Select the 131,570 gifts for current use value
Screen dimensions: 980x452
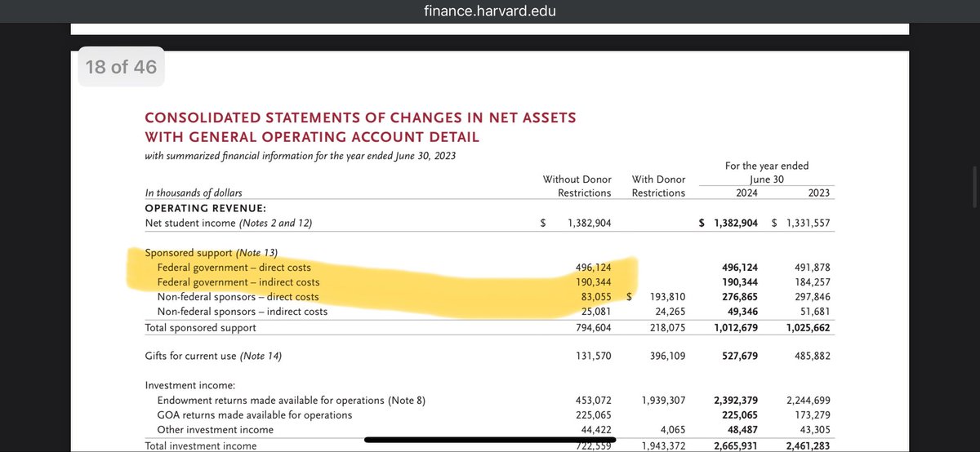tap(592, 356)
